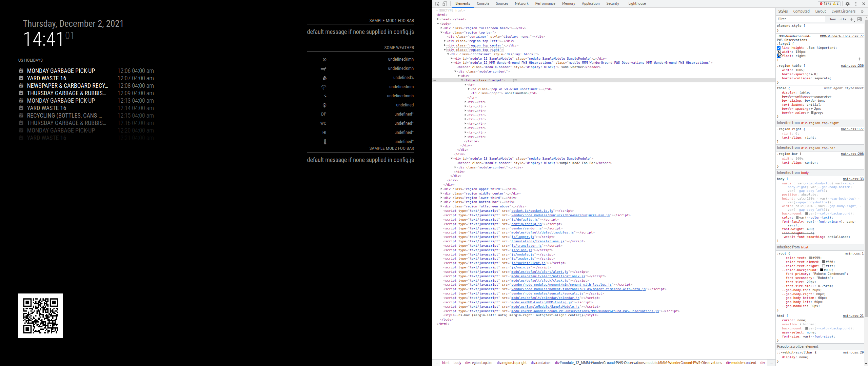Select the inspect element cursor icon
Image resolution: width=868 pixels, height=366 pixels.
[x=437, y=4]
